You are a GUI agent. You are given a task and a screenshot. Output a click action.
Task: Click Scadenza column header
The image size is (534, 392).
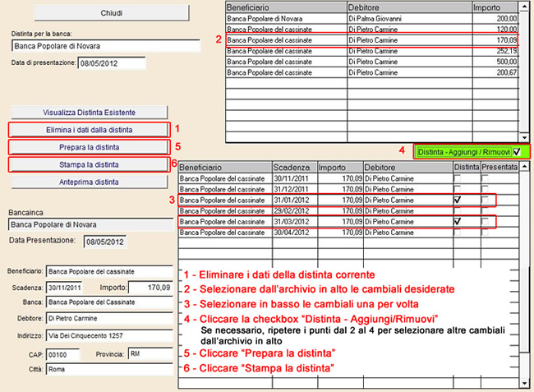(x=295, y=167)
